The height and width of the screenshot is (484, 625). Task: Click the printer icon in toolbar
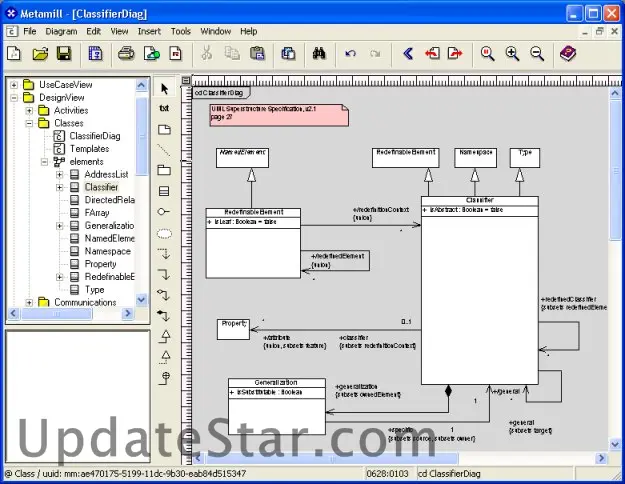pos(126,54)
